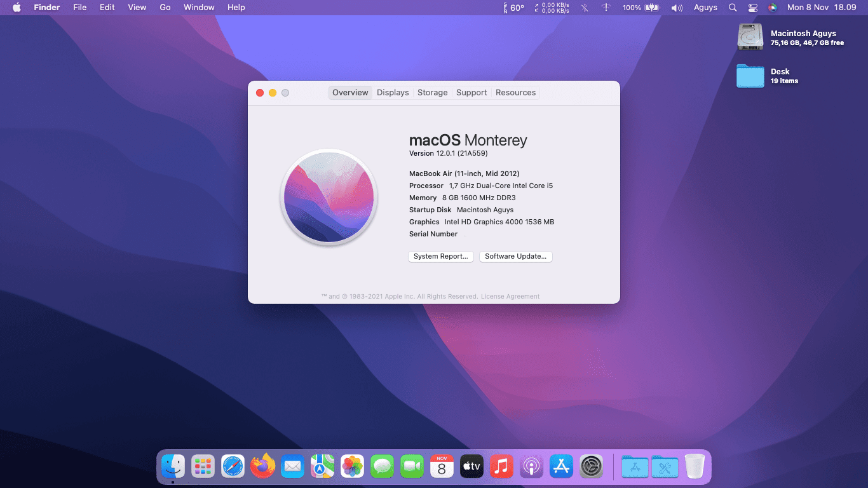Launch Podcasts from the Dock
This screenshot has width=868, height=488.
click(531, 467)
